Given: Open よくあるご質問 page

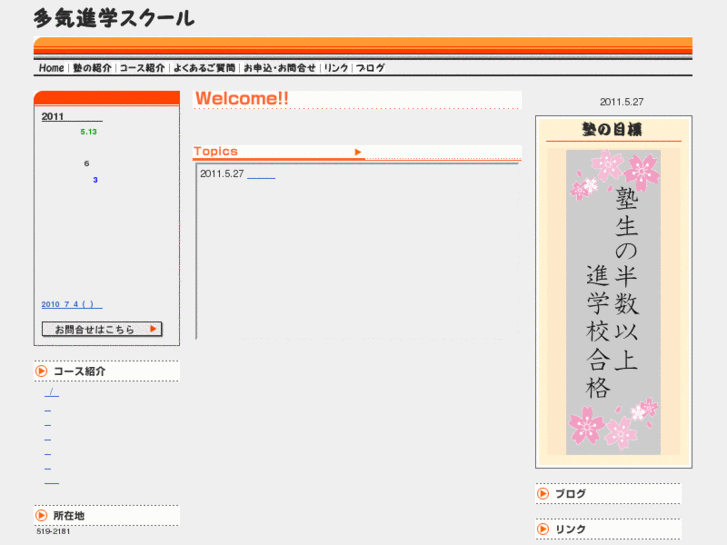Looking at the screenshot, I should [204, 68].
